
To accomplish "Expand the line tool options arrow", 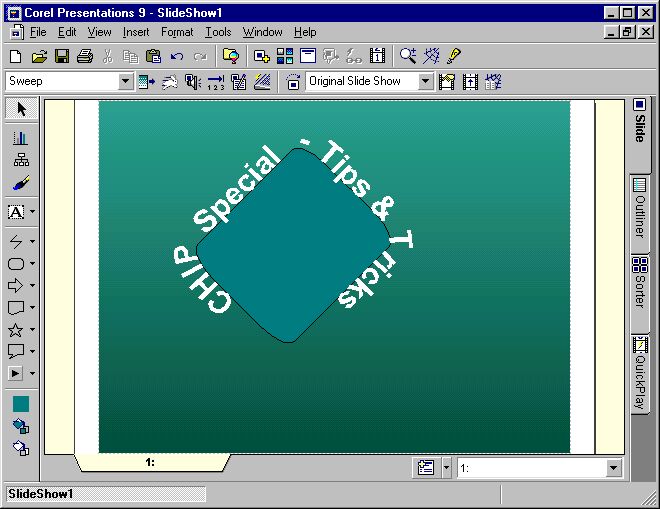I will (32, 241).
